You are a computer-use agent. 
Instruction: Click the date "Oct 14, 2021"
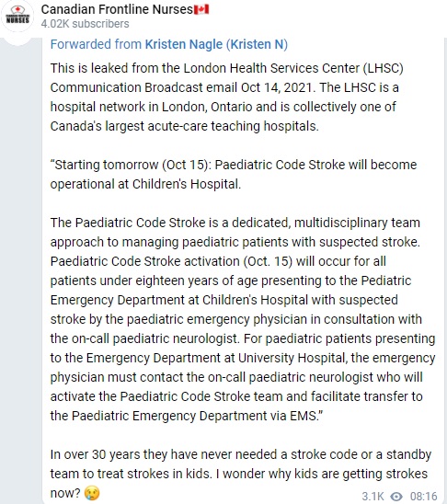[276, 87]
